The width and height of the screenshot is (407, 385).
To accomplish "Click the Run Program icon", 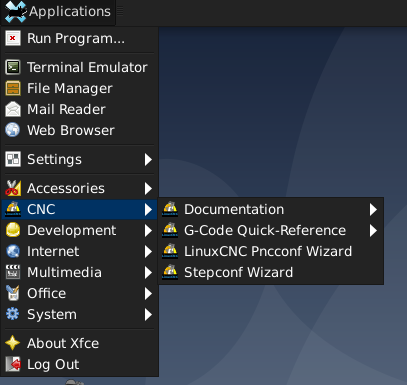I will click(x=13, y=38).
